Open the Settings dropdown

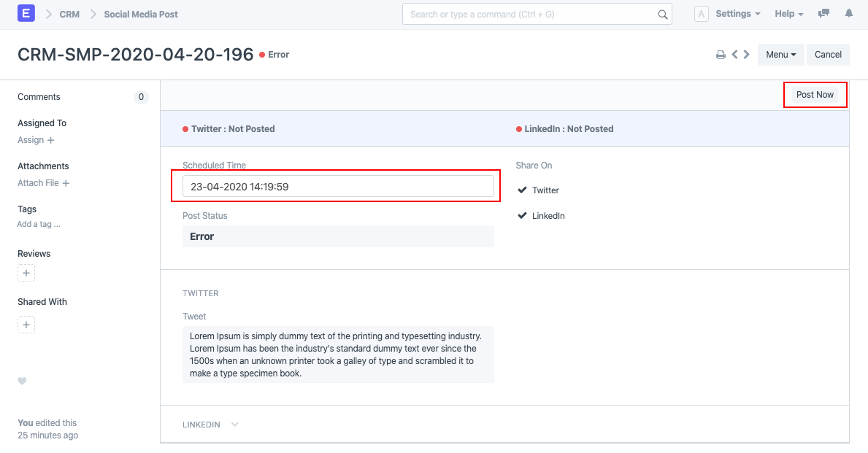(737, 14)
